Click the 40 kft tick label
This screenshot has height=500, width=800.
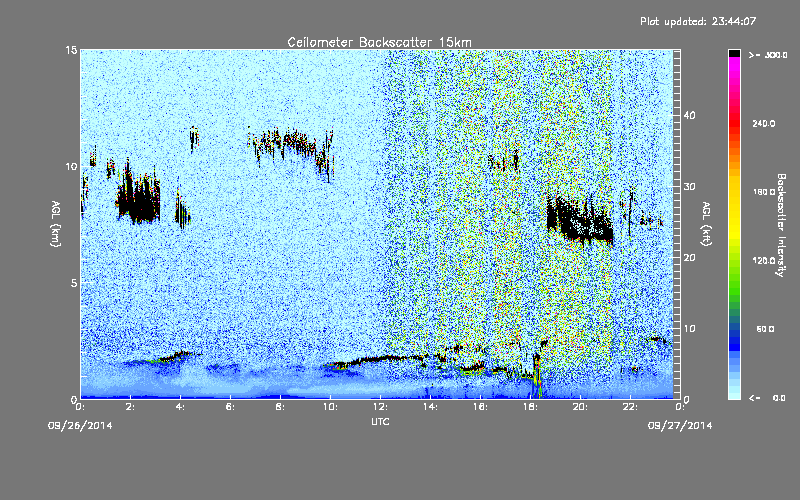click(x=689, y=115)
